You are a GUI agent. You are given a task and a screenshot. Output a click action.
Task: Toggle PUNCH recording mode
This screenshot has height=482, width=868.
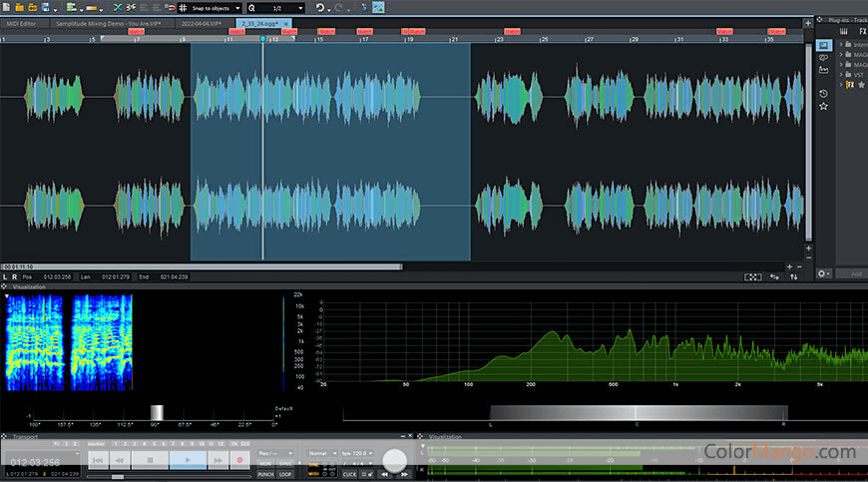click(265, 474)
